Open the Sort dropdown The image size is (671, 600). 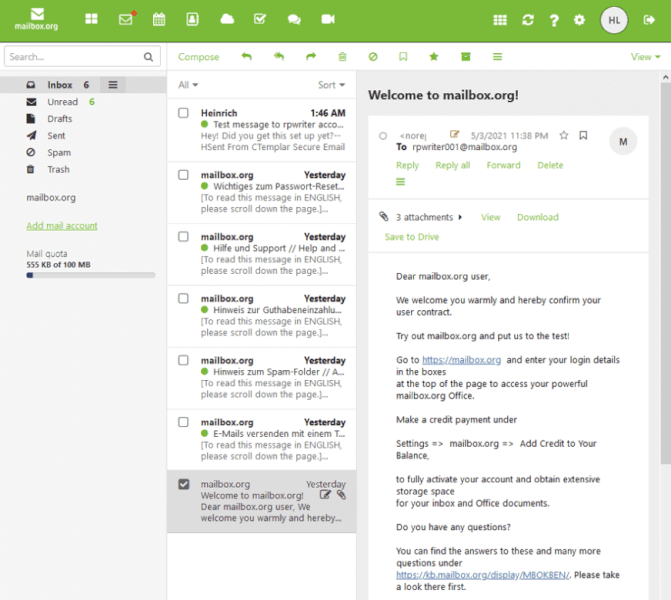(331, 85)
